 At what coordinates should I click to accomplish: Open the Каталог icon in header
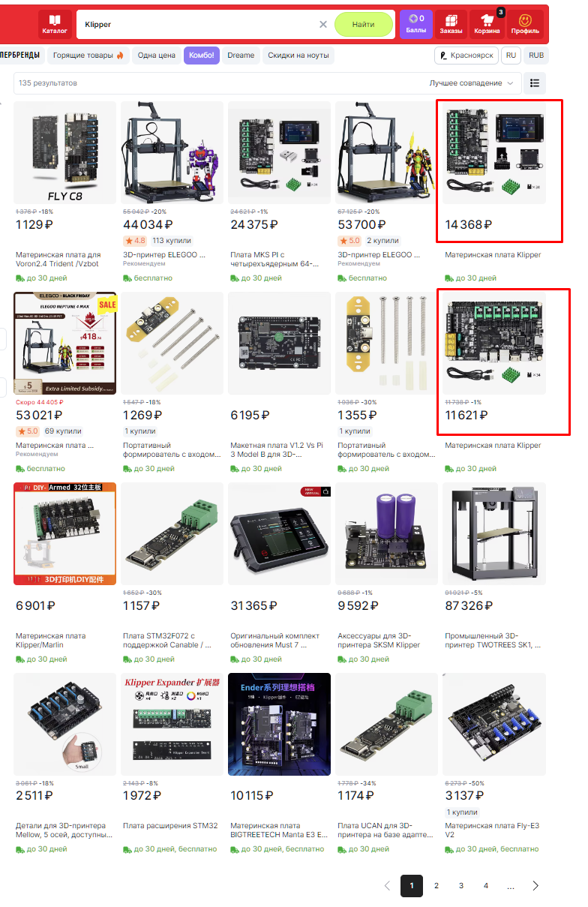[x=55, y=24]
